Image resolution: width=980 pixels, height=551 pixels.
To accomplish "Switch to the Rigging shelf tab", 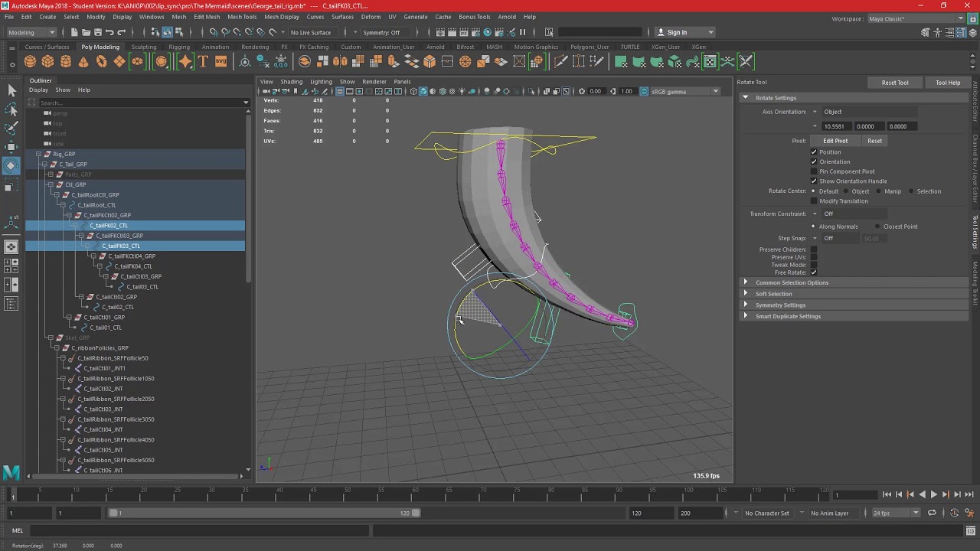I will [x=179, y=47].
